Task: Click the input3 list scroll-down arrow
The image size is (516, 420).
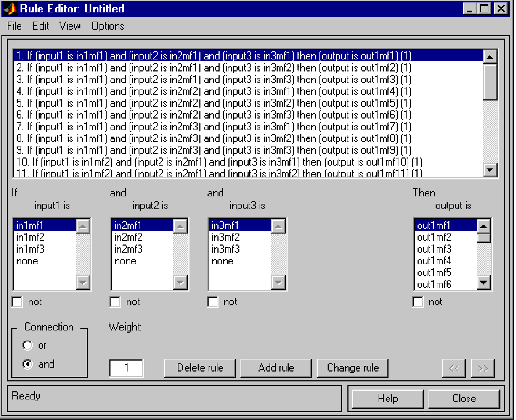Action: [278, 282]
